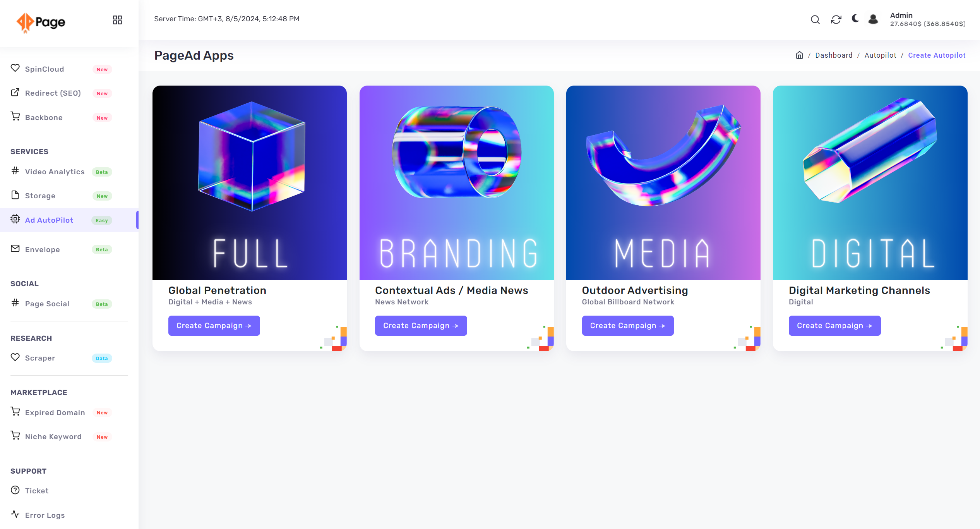
Task: Open Expired Domain marketplace menu
Action: (55, 412)
